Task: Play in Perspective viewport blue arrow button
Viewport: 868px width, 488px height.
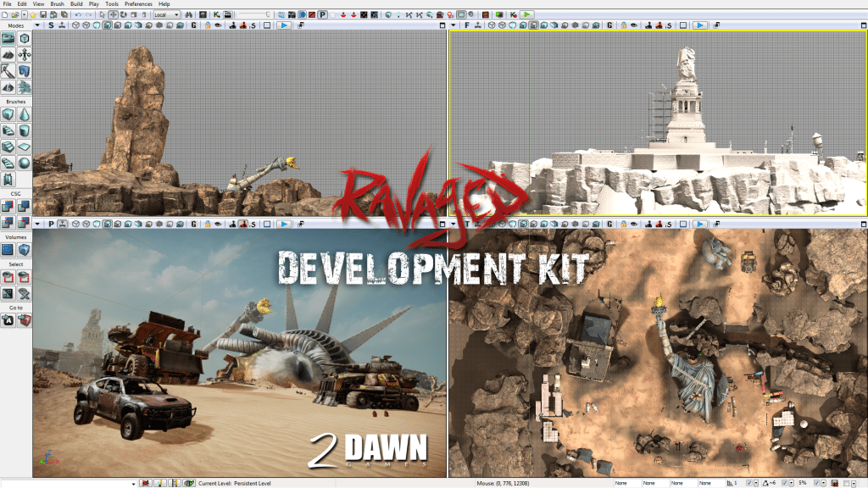Action: pos(283,224)
